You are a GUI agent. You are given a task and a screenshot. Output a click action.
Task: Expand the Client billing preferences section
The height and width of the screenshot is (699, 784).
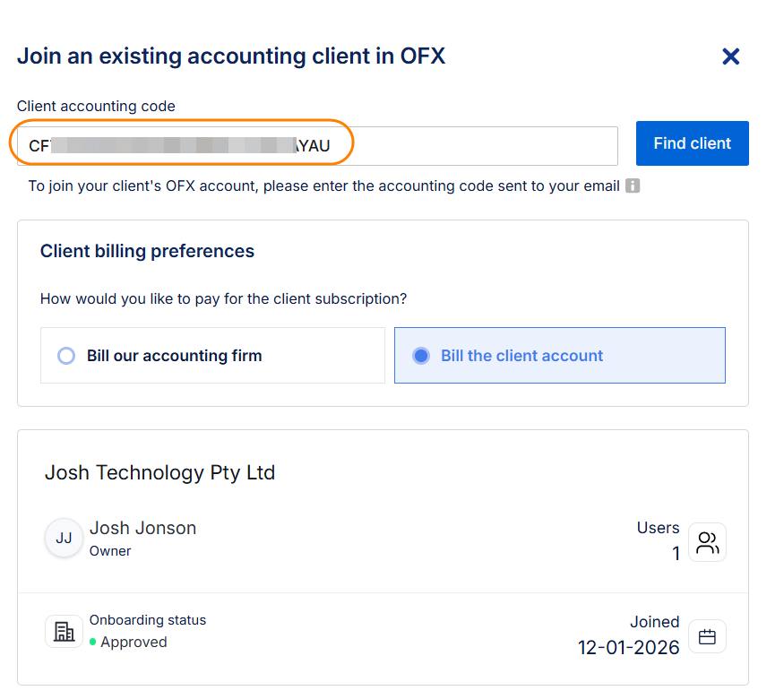[x=147, y=252]
